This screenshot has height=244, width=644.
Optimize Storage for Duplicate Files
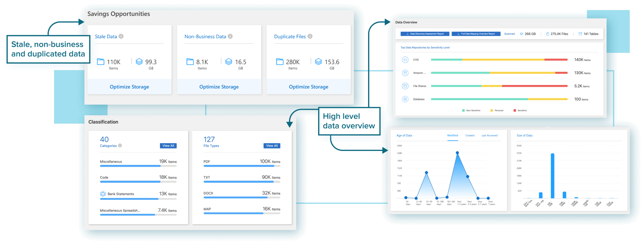(308, 87)
